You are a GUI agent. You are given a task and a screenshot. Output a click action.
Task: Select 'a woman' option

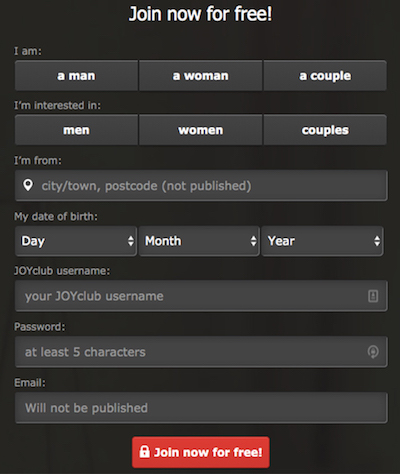click(200, 76)
